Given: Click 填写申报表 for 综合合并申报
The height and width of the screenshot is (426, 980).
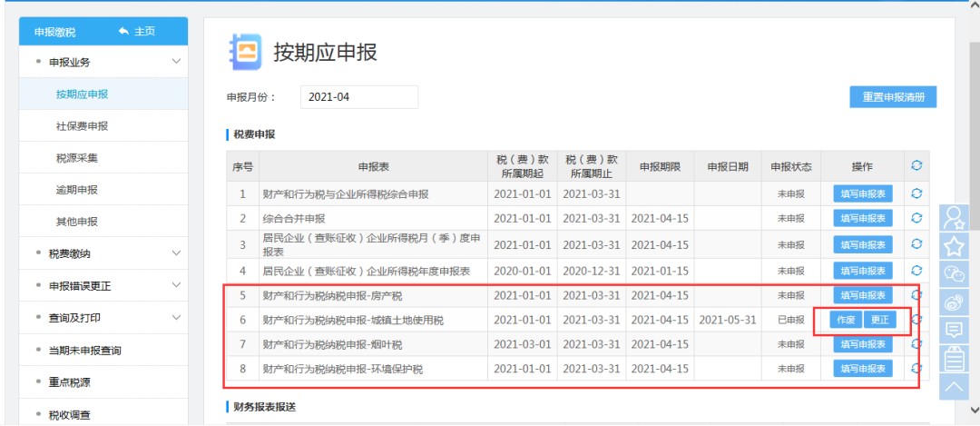Looking at the screenshot, I should tap(863, 218).
